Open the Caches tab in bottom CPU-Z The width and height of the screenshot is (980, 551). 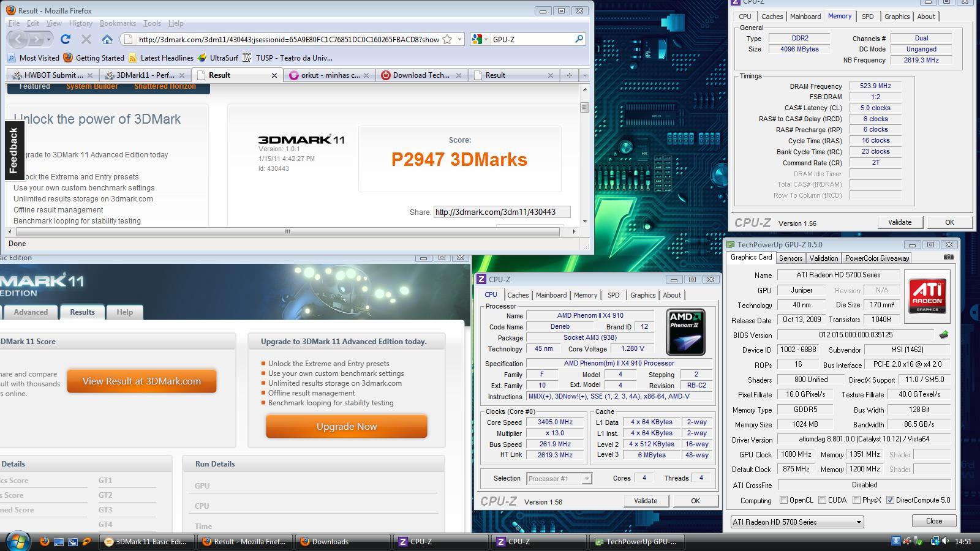(518, 295)
